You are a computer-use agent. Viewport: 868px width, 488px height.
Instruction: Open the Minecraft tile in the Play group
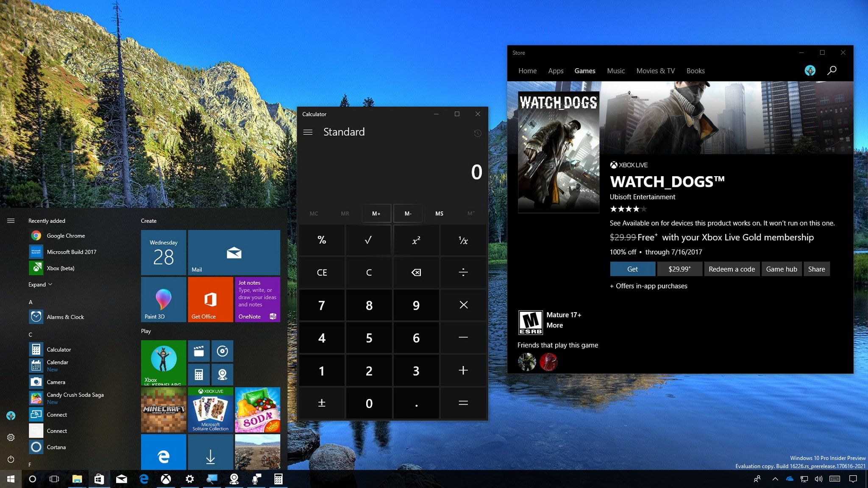[163, 410]
